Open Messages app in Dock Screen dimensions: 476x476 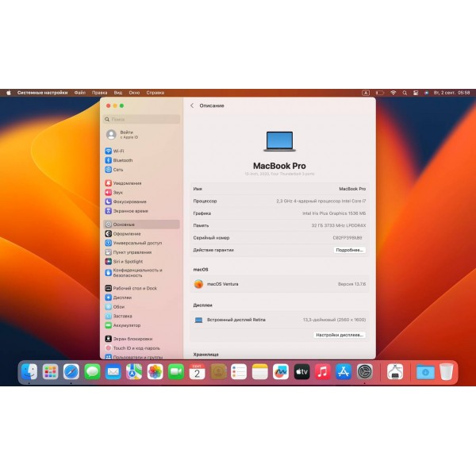92,371
